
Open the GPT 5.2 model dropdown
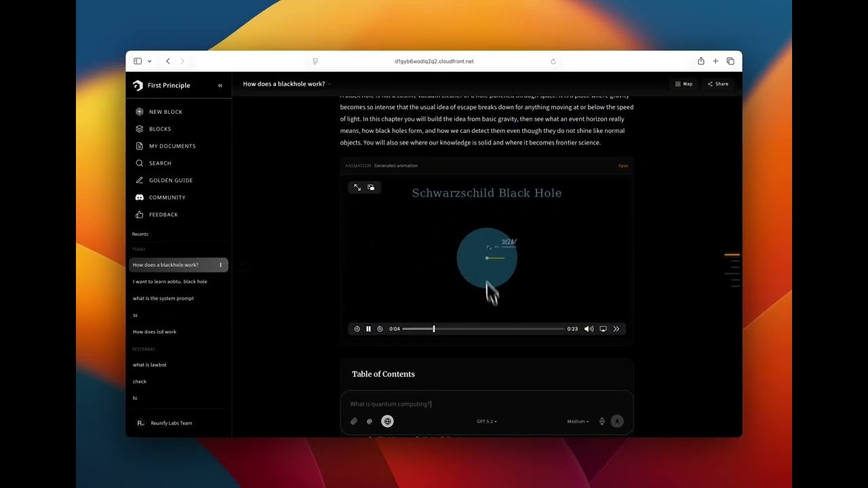pyautogui.click(x=487, y=422)
